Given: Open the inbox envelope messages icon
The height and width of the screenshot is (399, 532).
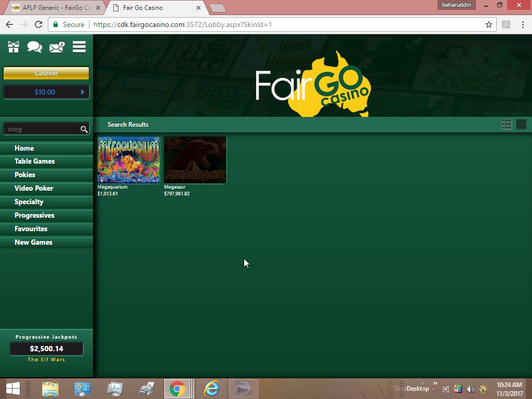Looking at the screenshot, I should pos(56,48).
